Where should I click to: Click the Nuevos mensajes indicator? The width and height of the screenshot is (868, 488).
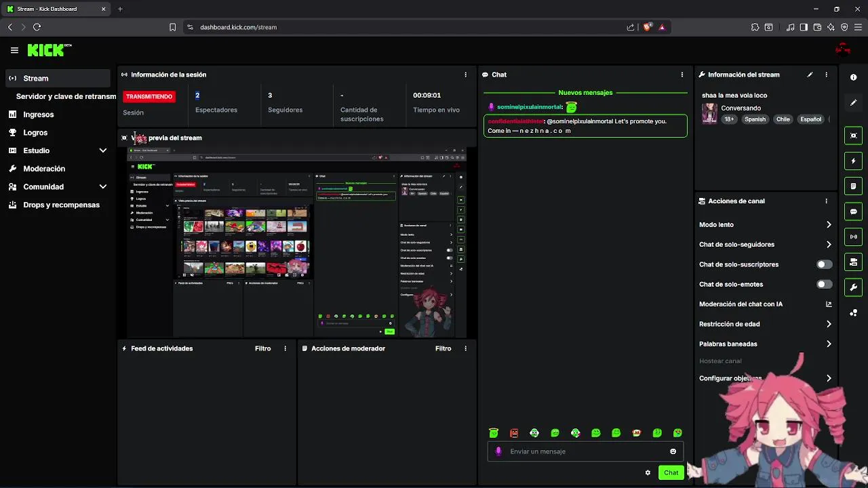click(x=585, y=93)
